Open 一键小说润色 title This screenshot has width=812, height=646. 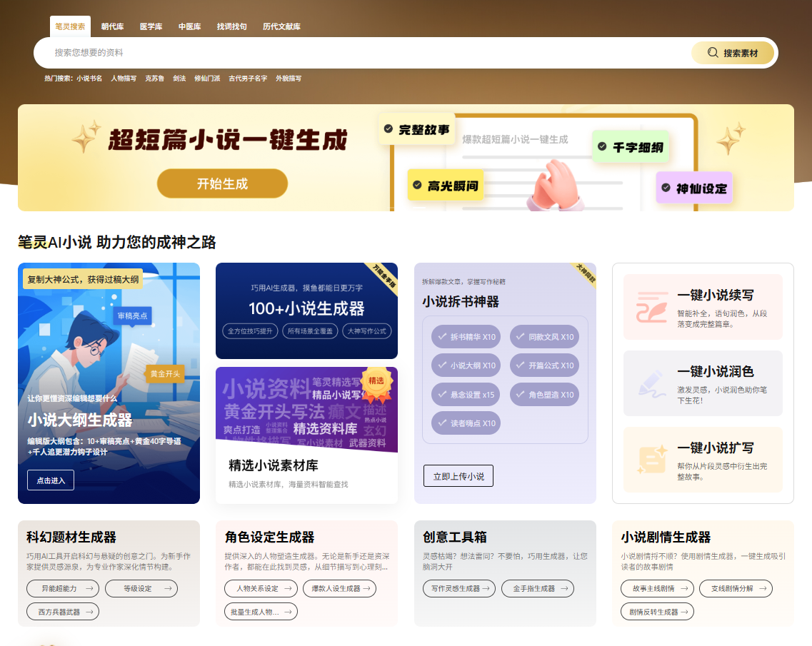[716, 372]
